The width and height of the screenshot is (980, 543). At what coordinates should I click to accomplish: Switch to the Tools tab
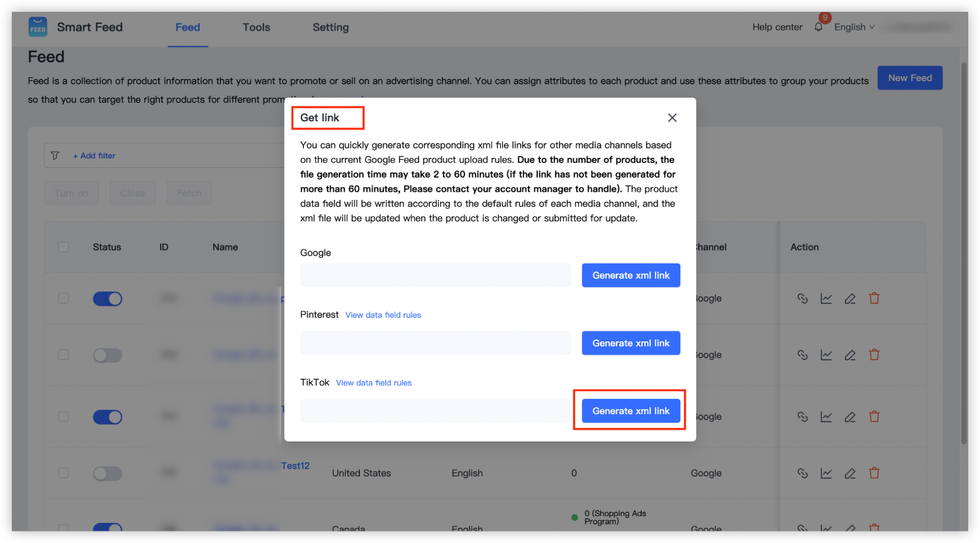pos(256,27)
